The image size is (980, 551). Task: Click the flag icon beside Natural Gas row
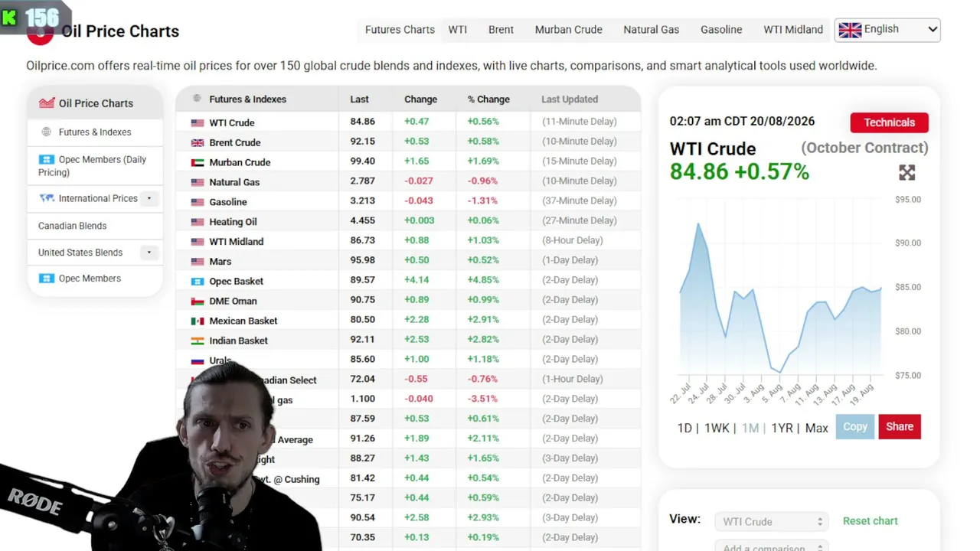(198, 182)
